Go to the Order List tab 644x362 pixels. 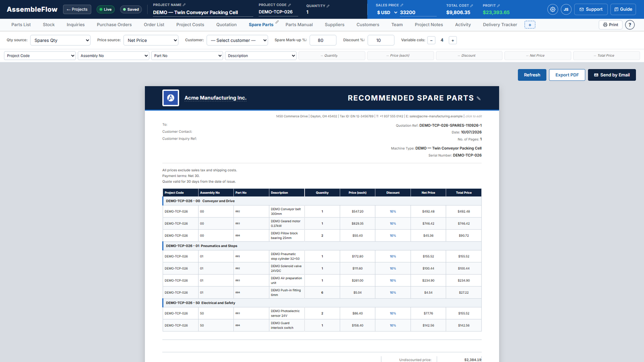pos(154,25)
